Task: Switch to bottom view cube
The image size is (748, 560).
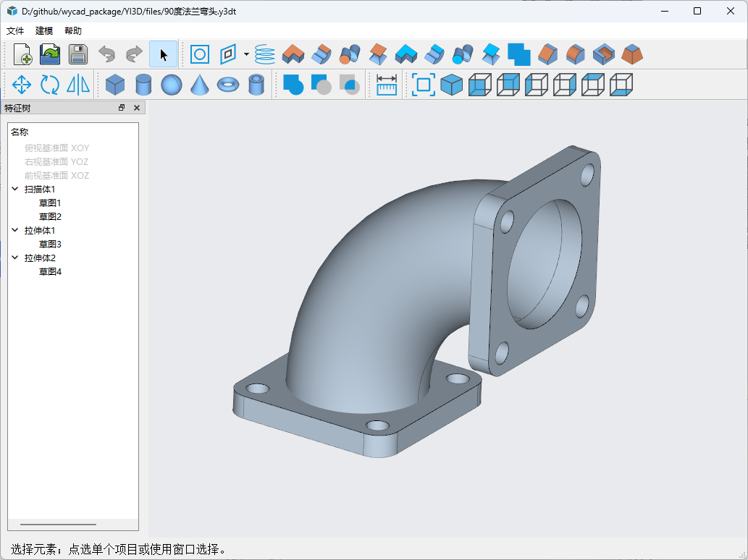Action: point(621,85)
